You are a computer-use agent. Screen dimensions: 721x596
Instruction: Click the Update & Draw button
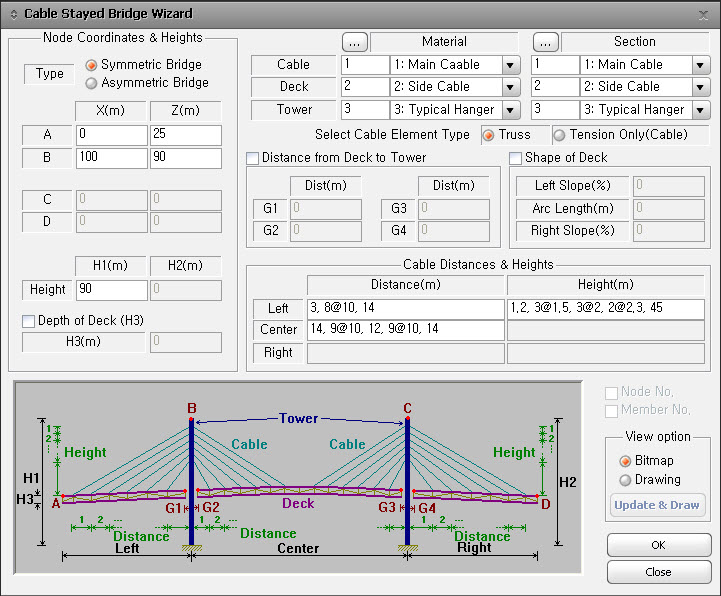tap(657, 505)
